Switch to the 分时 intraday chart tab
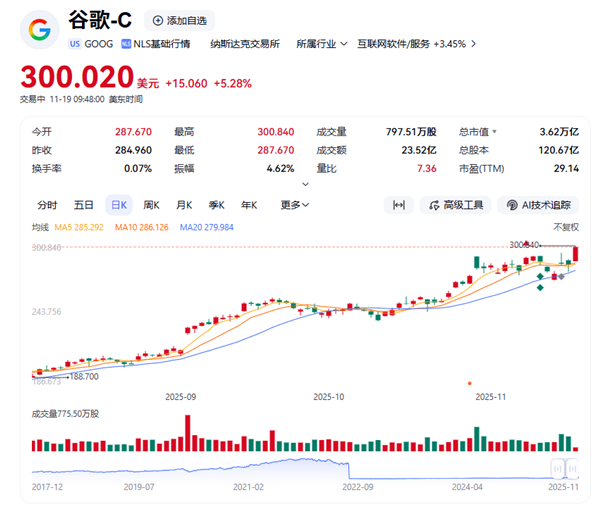Image resolution: width=600 pixels, height=511 pixels. coord(47,205)
